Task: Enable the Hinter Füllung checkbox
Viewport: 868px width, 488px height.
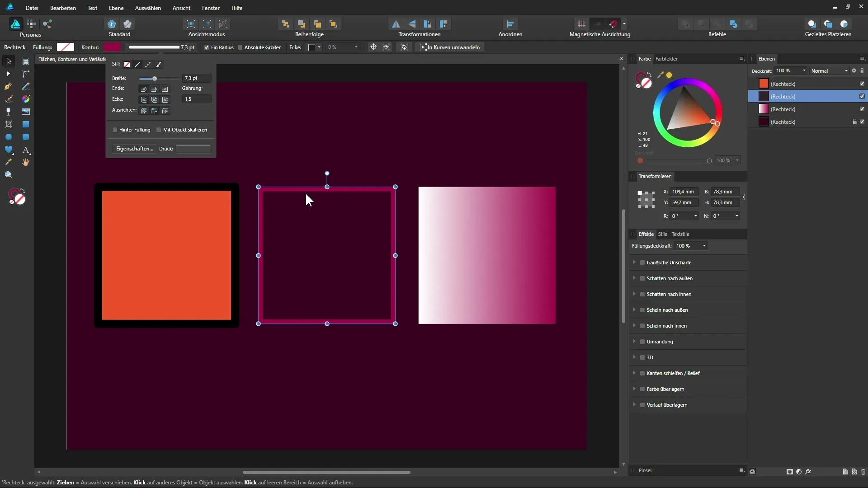Action: [115, 130]
